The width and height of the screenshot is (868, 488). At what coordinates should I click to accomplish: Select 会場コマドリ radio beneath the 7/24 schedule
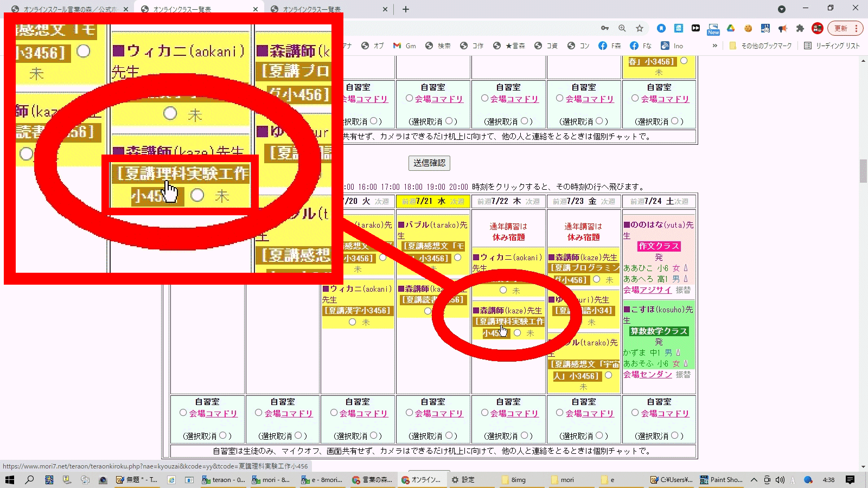click(635, 413)
